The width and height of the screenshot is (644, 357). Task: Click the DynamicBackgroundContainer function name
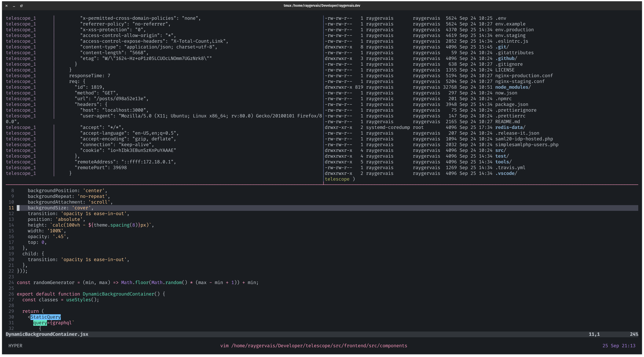[118, 294]
